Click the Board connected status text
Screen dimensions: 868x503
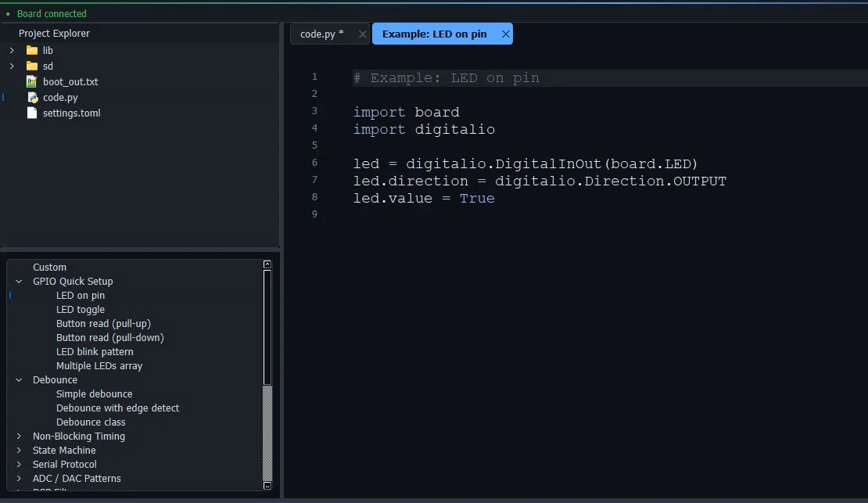pos(52,14)
